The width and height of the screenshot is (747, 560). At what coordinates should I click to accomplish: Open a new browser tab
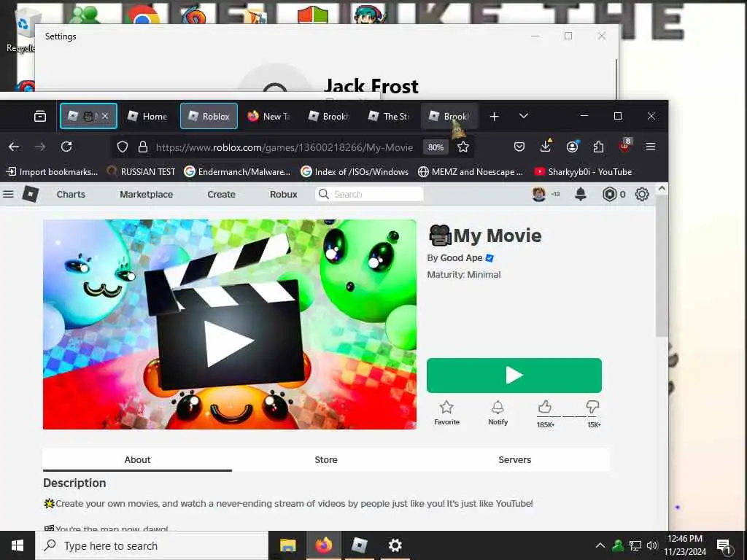pos(495,116)
